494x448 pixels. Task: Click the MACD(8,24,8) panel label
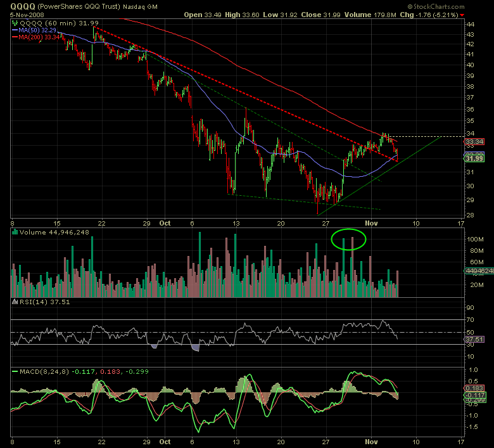tap(44, 372)
